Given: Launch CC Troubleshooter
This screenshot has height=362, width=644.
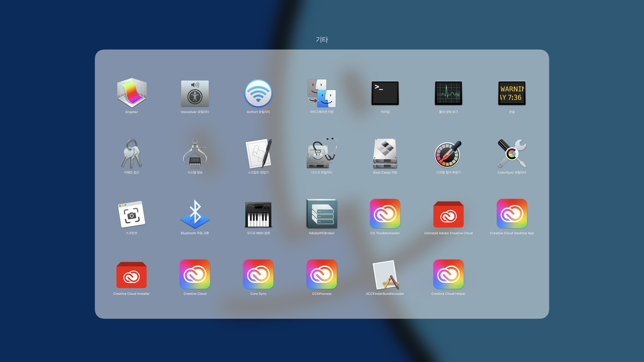Looking at the screenshot, I should (385, 214).
